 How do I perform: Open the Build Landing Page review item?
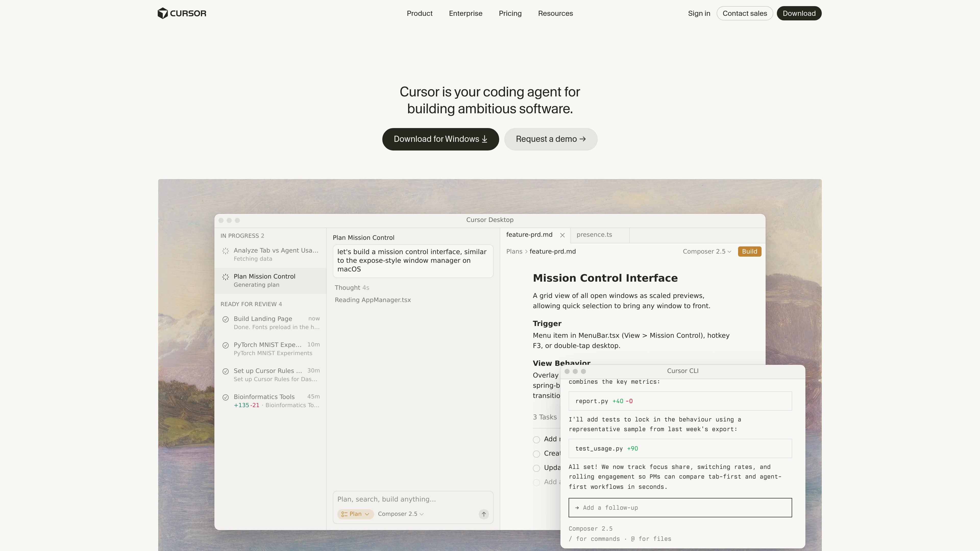point(270,323)
